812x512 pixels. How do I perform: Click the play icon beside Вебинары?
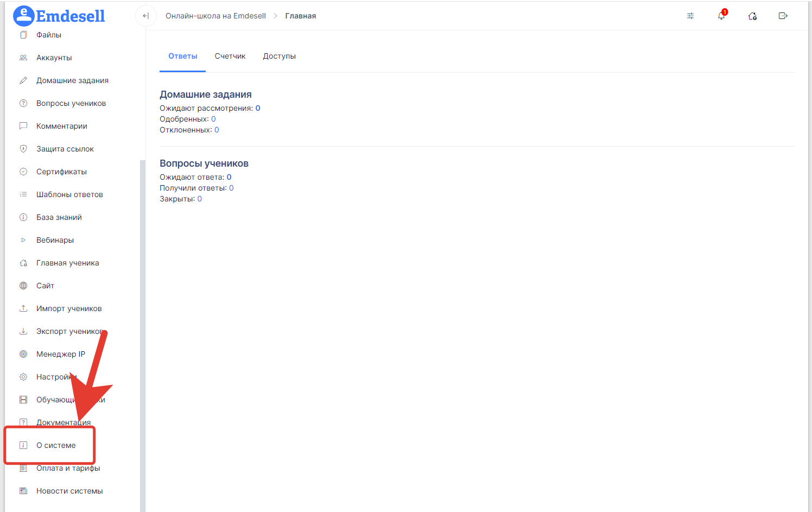(23, 240)
